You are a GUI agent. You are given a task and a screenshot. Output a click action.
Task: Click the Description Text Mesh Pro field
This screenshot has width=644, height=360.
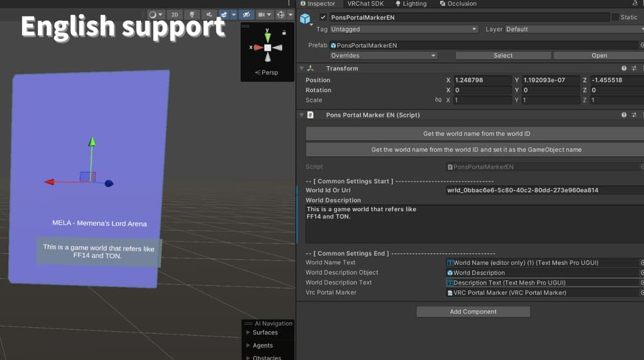542,283
